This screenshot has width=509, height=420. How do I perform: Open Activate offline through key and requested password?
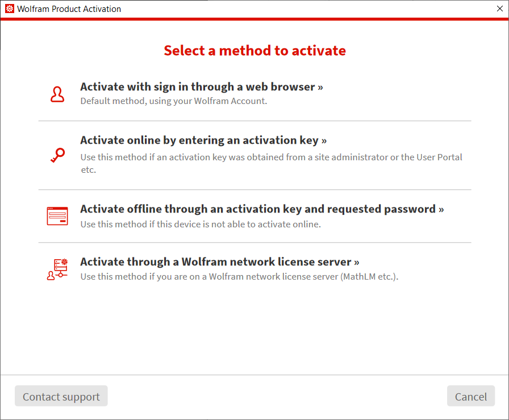262,209
